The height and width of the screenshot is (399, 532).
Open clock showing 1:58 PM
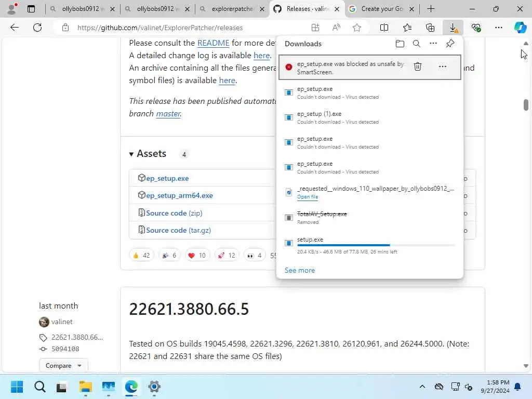pyautogui.click(x=495, y=387)
